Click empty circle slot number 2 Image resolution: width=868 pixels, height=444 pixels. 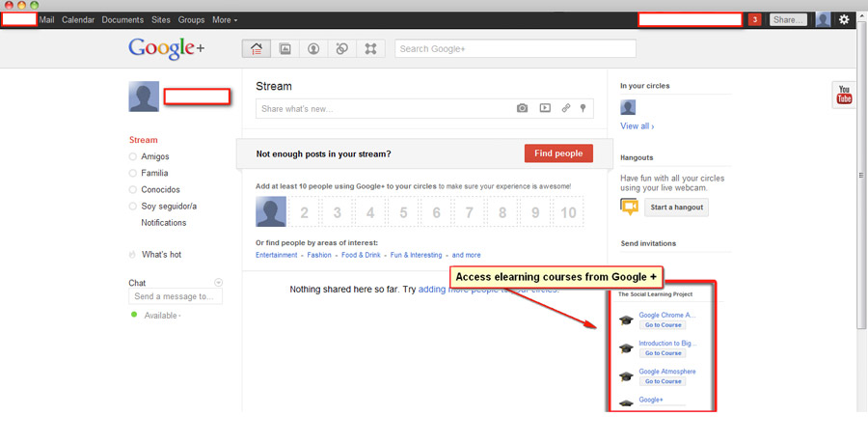coord(304,211)
